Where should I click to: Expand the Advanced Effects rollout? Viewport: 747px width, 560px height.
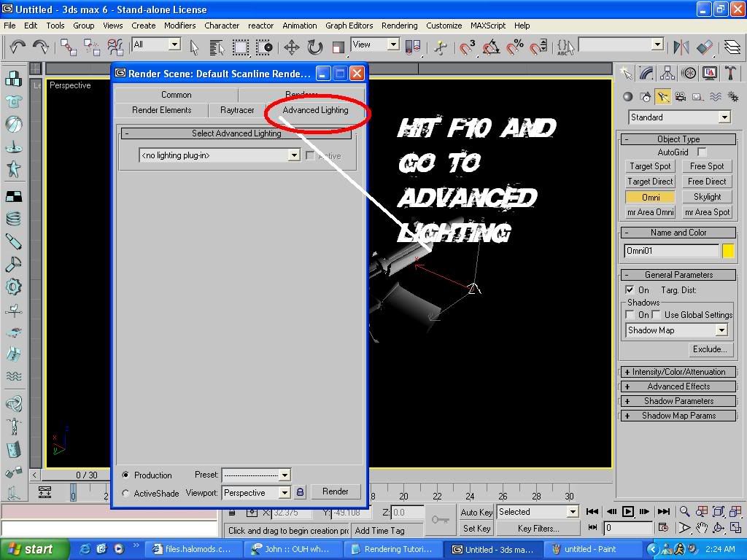(678, 386)
